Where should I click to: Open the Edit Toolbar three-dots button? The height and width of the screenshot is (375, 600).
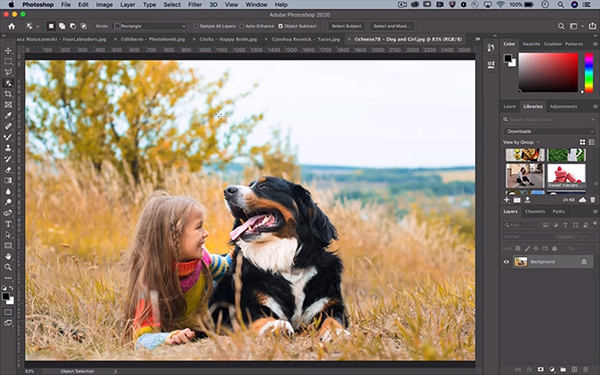pyautogui.click(x=8, y=278)
